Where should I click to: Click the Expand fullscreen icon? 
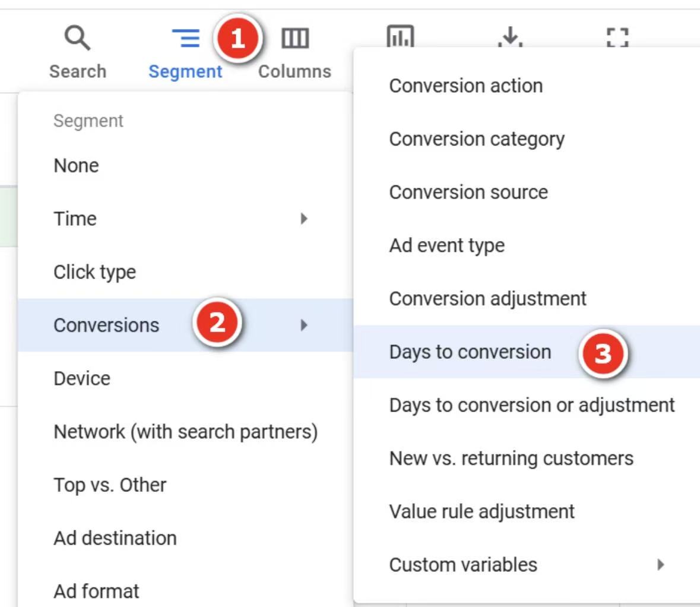click(x=618, y=37)
